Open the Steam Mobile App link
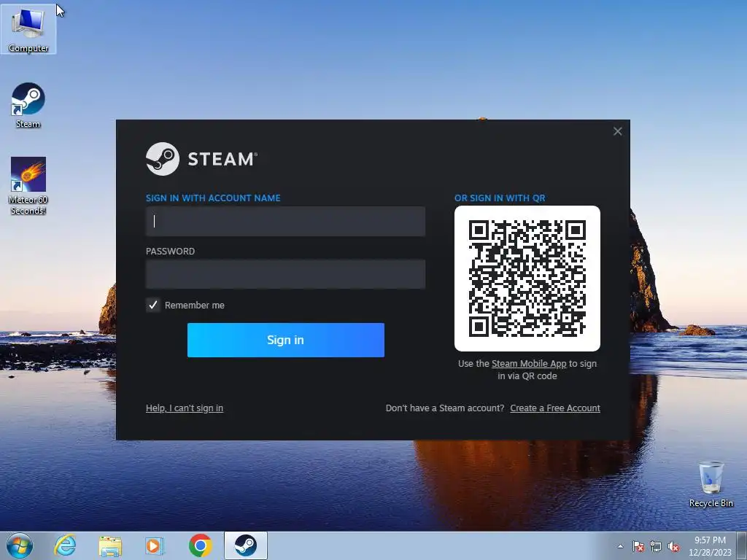Viewport: 747px width, 560px height. 529,363
